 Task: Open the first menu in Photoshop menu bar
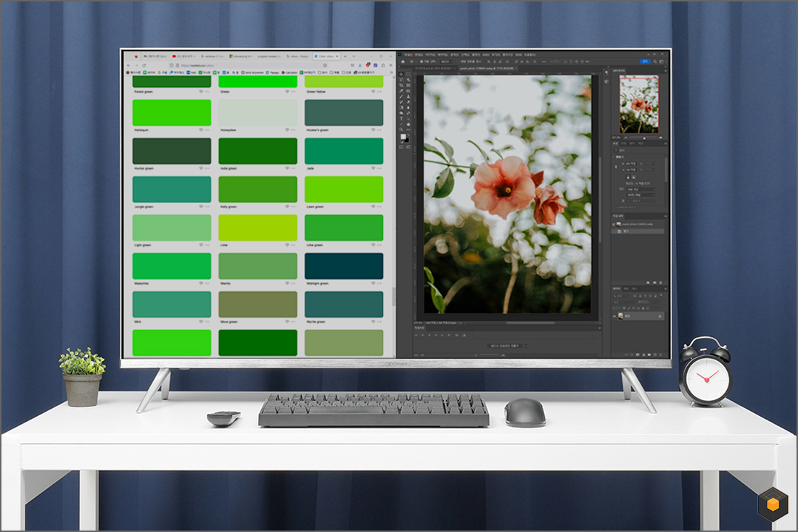[408, 54]
